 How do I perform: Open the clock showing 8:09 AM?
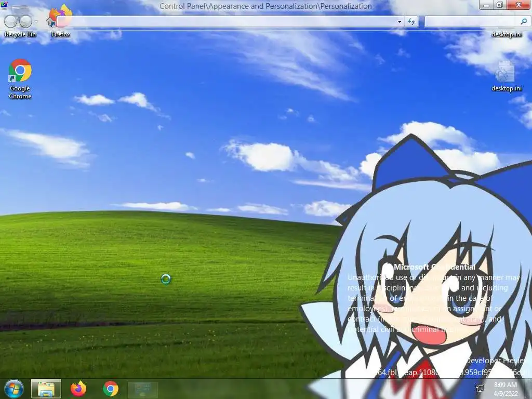click(506, 389)
